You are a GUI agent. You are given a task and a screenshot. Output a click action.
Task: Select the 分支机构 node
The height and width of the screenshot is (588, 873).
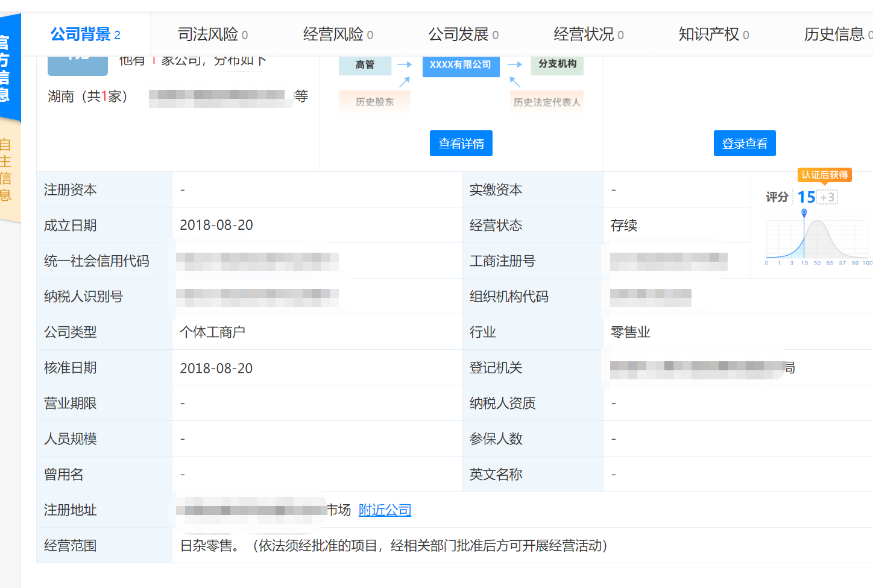click(x=557, y=64)
